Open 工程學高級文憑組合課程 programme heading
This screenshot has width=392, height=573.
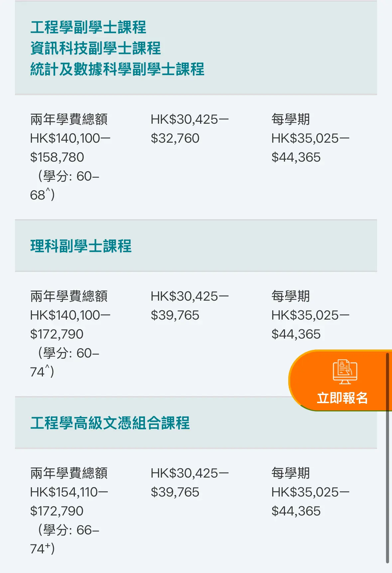[110, 423]
